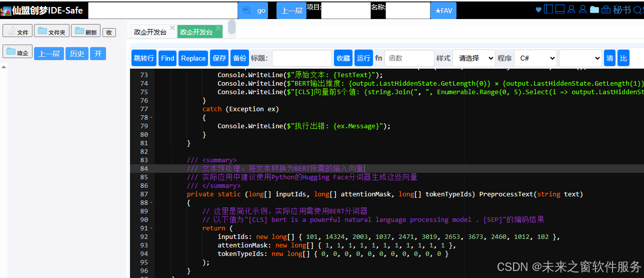Click the sidebar small up arrow
The height and width of the screenshot is (278, 644).
coord(4,67)
